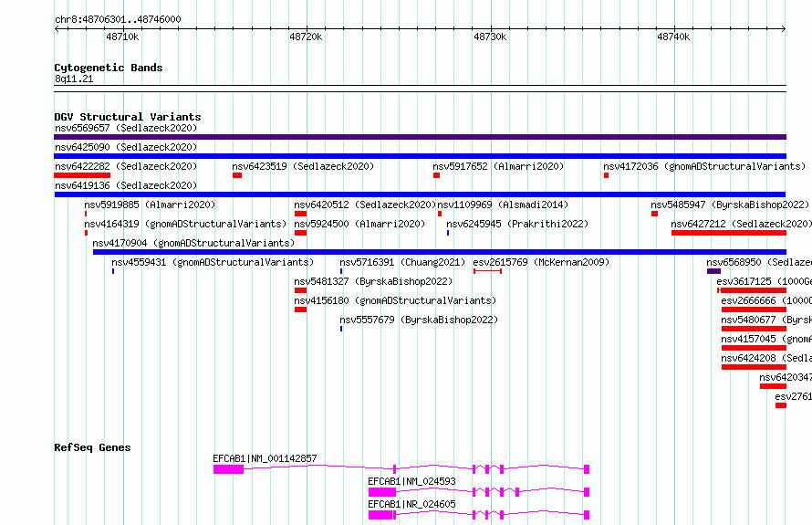This screenshot has height=525, width=812.
Task: Click the 48730k ruler tick label
Action: pos(490,37)
